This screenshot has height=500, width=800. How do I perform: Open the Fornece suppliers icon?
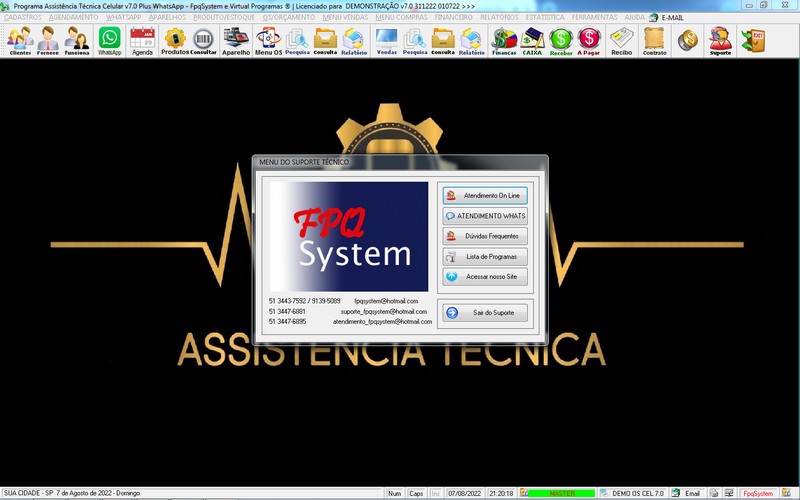48,41
